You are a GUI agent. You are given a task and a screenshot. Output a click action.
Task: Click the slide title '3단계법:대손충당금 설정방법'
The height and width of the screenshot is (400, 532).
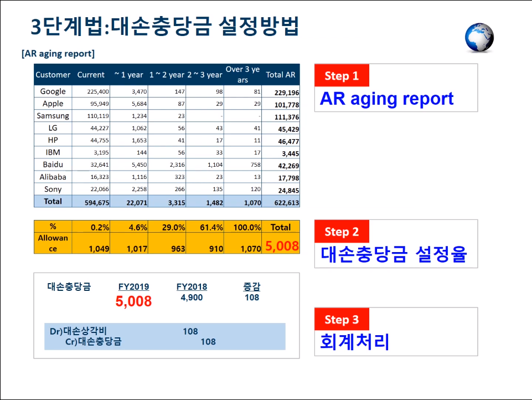click(165, 26)
